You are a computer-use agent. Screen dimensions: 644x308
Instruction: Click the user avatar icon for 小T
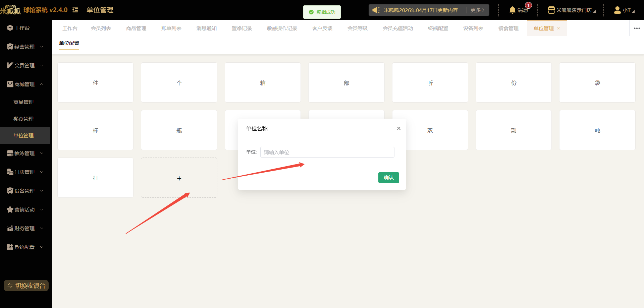(617, 10)
